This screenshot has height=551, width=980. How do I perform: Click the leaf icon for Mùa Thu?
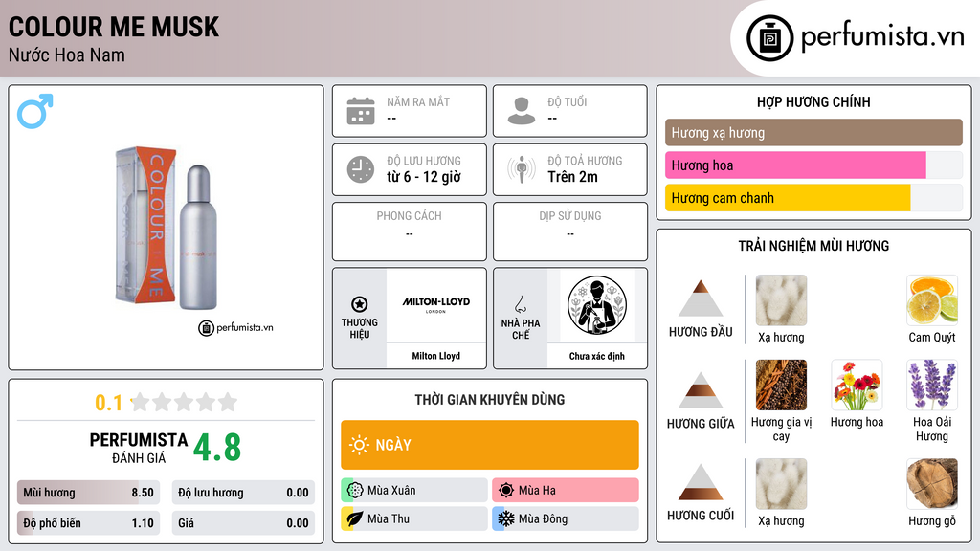(x=355, y=518)
